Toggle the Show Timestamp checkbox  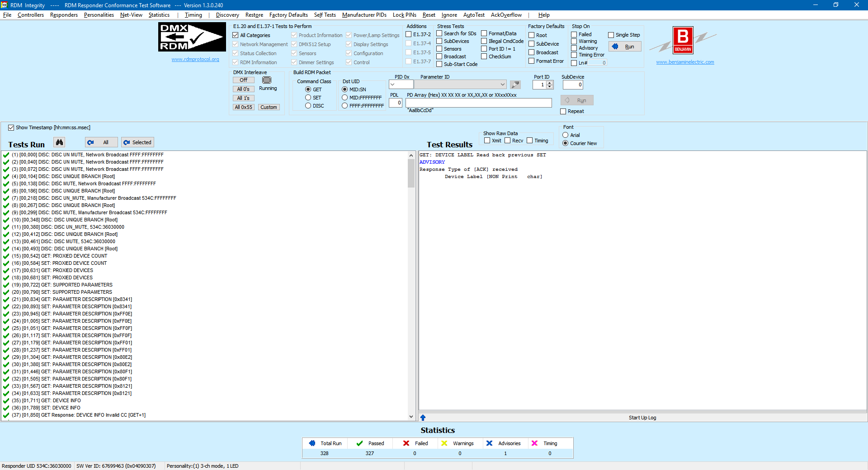[x=11, y=128]
